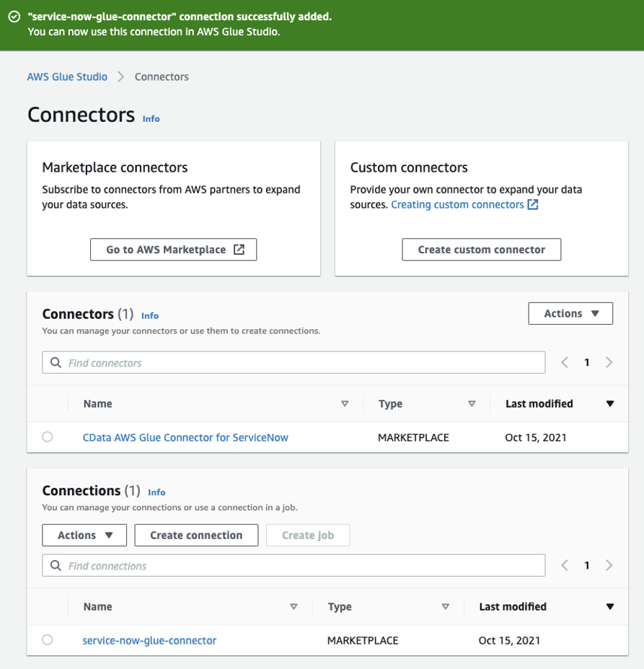Focus the Find connectors search field
This screenshot has height=669, width=644.
pos(294,363)
